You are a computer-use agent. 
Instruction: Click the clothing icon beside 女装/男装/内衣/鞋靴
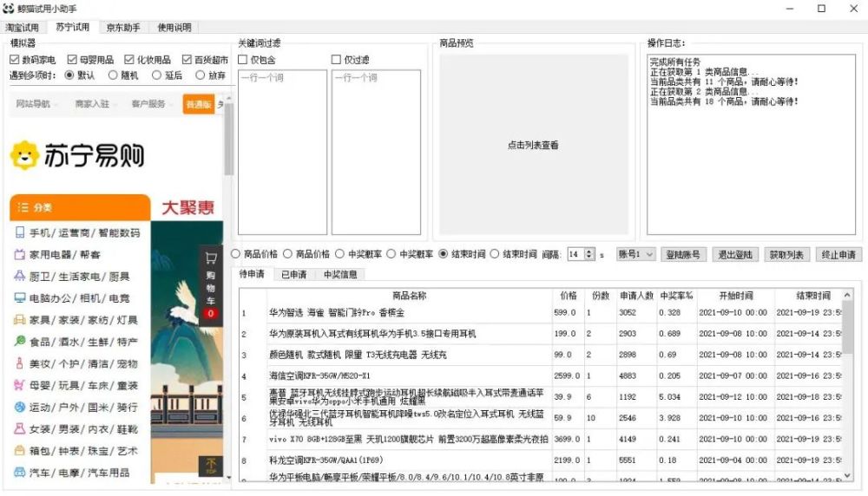pos(20,428)
